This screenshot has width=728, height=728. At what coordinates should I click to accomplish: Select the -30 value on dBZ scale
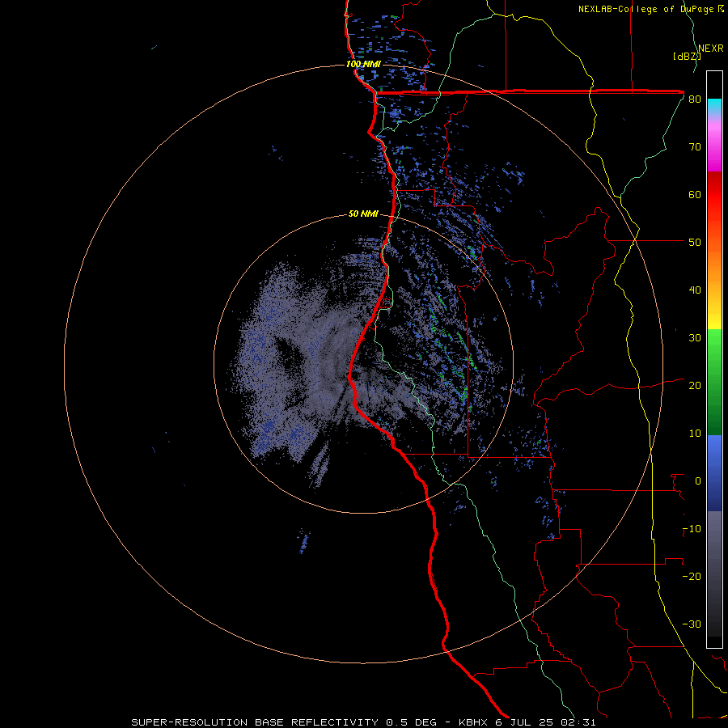(x=692, y=624)
